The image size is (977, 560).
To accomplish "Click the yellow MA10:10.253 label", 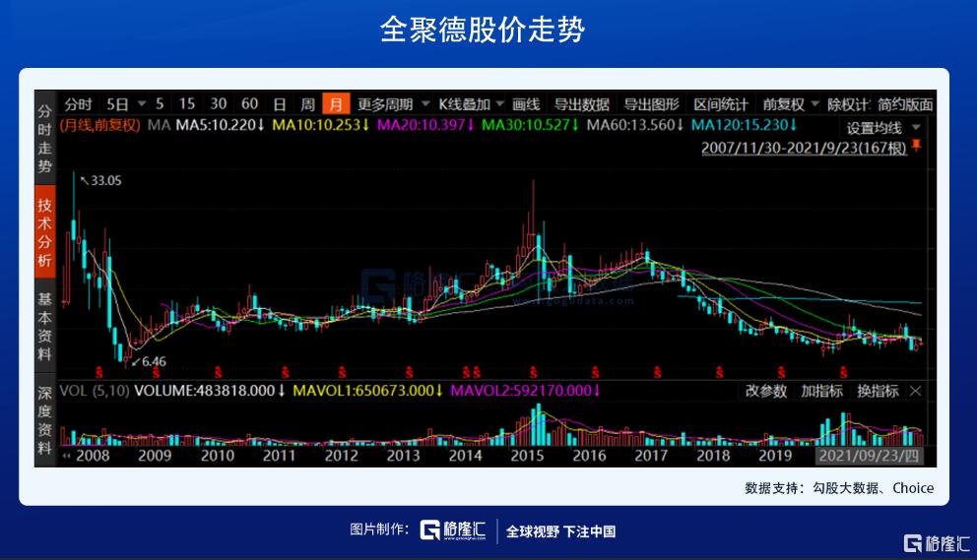I will (321, 125).
